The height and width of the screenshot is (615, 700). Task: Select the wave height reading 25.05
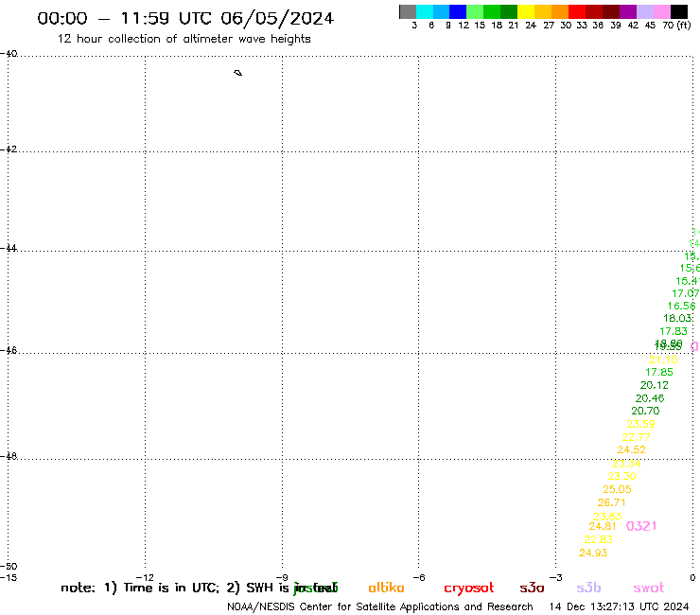(x=617, y=489)
